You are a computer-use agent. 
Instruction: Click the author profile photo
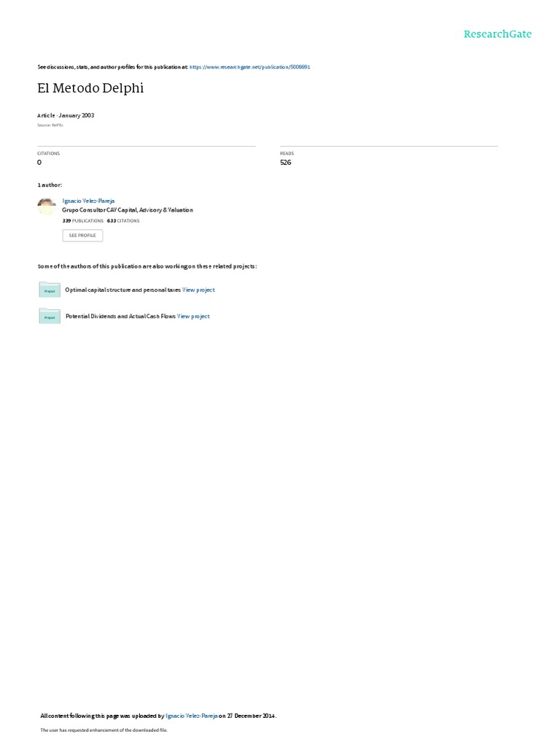point(47,206)
